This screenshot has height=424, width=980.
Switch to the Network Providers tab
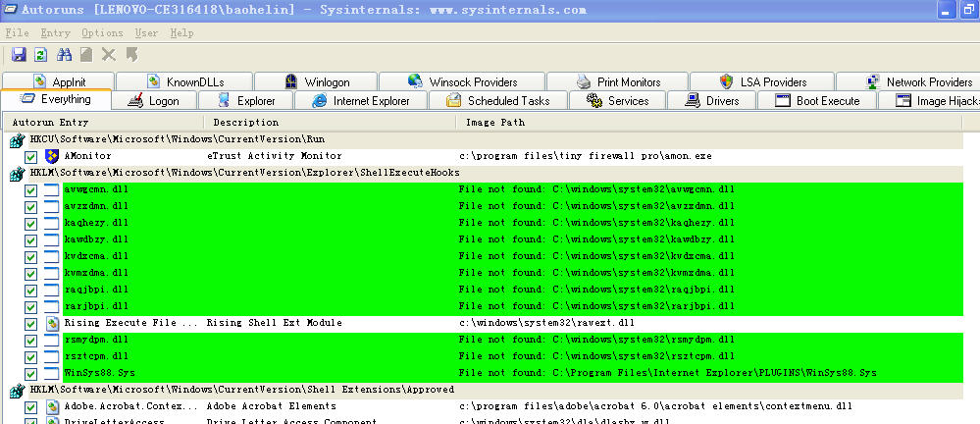[908, 81]
